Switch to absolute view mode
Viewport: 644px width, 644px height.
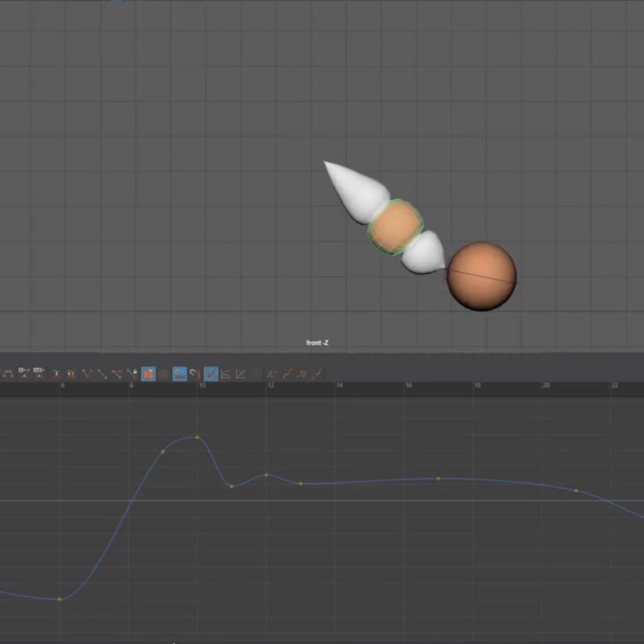click(x=211, y=374)
